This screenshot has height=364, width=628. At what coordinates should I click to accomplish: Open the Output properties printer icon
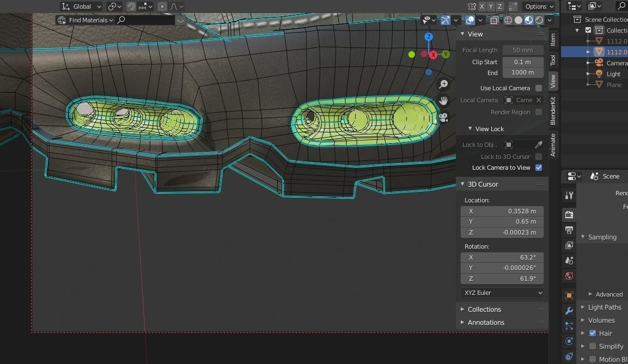click(569, 230)
